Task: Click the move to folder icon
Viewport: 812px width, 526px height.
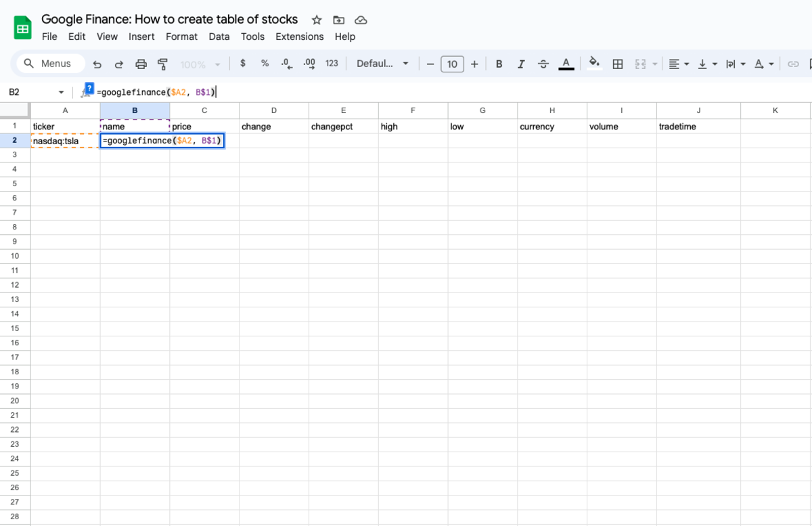Action: 339,20
